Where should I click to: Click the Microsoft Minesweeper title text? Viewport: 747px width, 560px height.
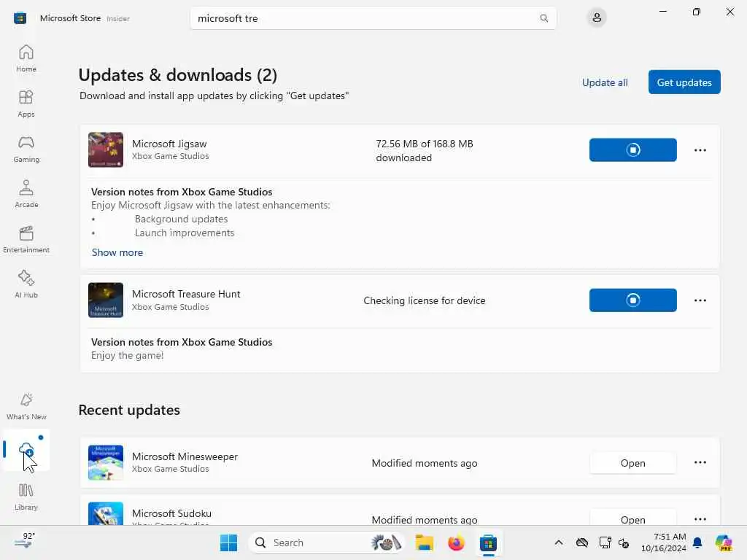click(185, 456)
